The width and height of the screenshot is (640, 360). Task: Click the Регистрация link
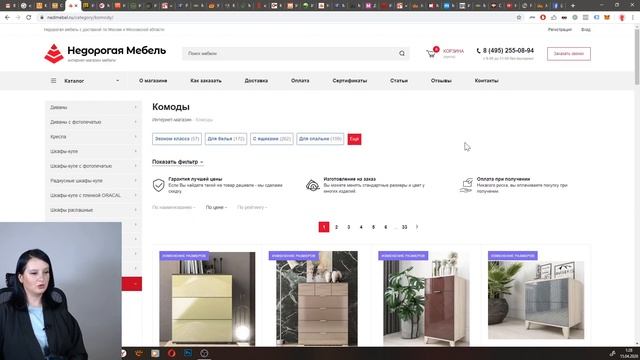pyautogui.click(x=560, y=29)
